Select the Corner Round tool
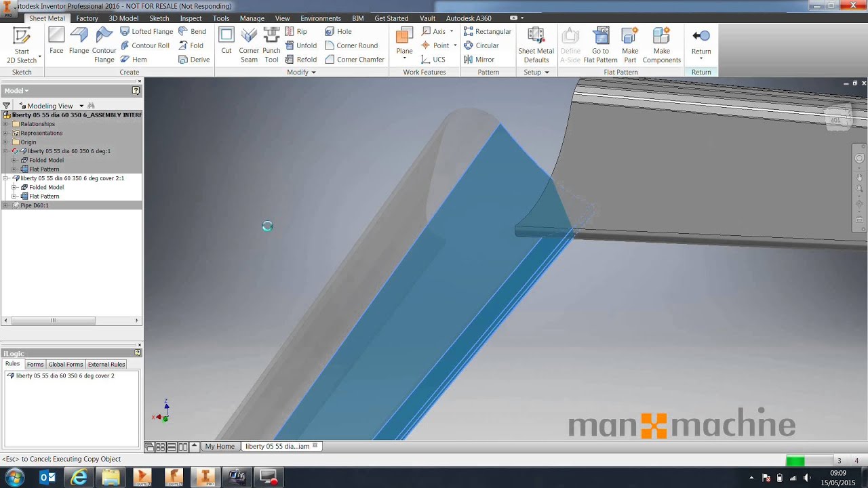Viewport: 868px width, 488px height. [x=351, y=45]
